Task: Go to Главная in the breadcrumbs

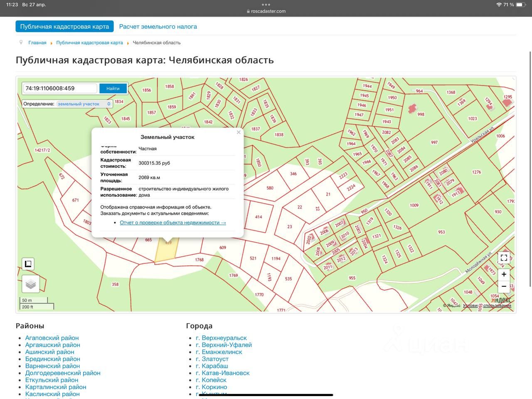Action: (37, 43)
